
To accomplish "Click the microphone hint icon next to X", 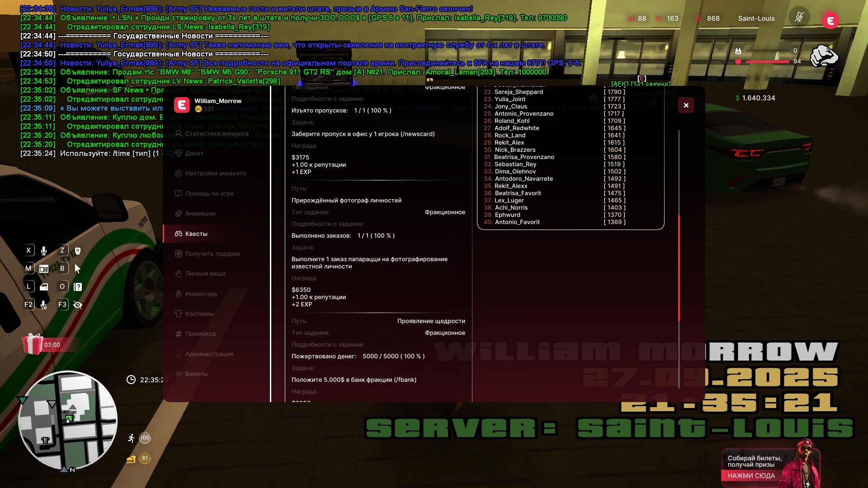I will click(x=44, y=251).
